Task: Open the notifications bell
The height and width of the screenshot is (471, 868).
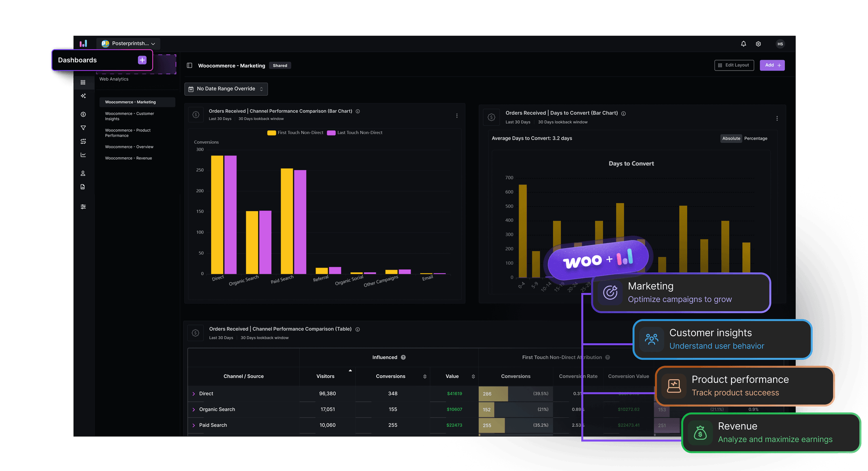Action: pos(743,44)
